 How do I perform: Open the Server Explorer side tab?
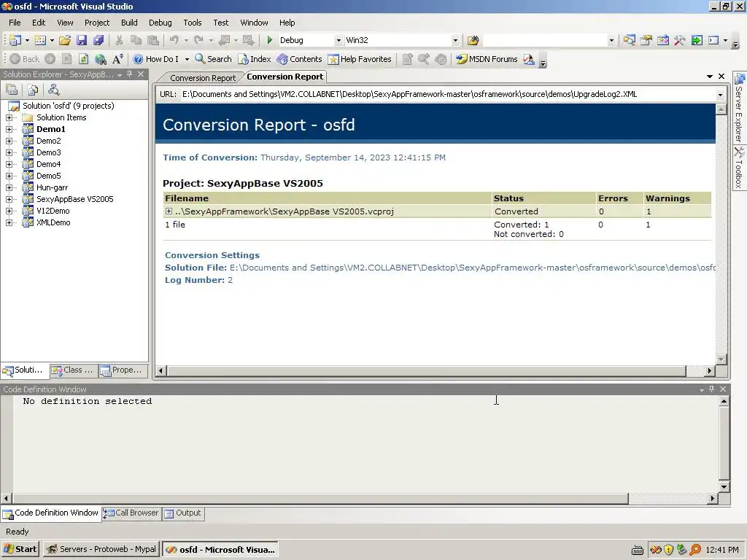739,108
